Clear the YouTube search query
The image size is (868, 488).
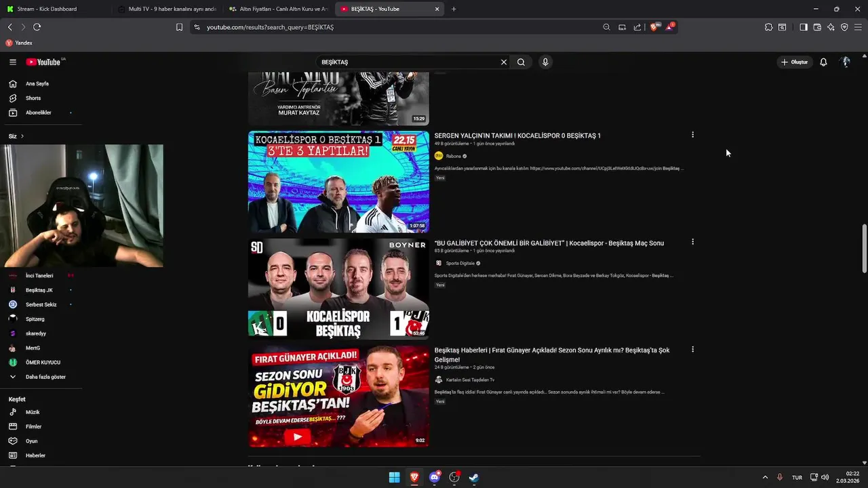coord(504,62)
